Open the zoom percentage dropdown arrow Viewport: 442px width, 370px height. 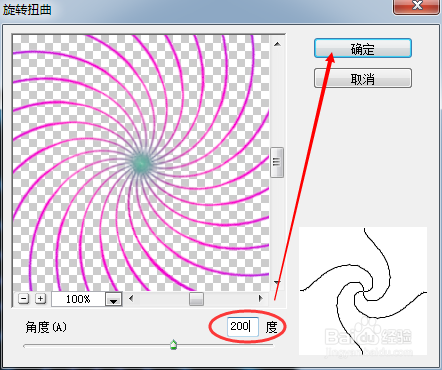[x=114, y=299]
